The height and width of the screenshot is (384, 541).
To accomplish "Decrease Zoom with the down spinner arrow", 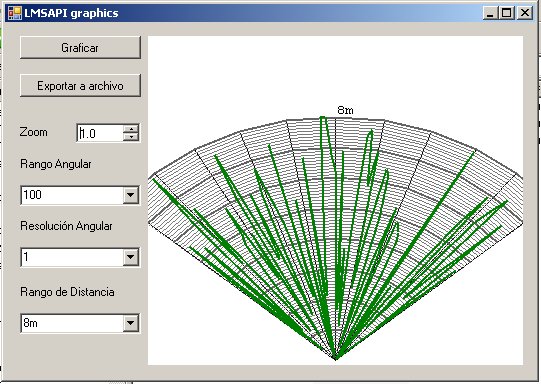I will click(131, 137).
